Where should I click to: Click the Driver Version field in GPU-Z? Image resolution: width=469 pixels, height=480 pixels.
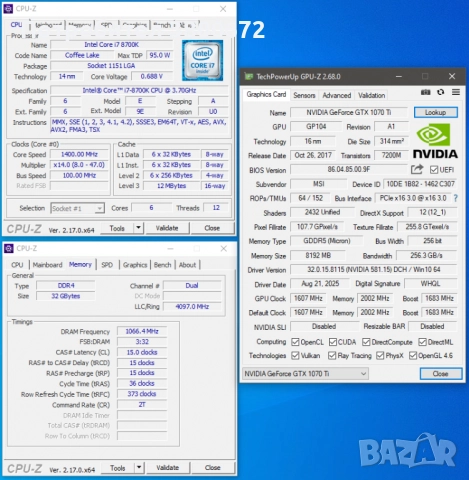tap(374, 269)
